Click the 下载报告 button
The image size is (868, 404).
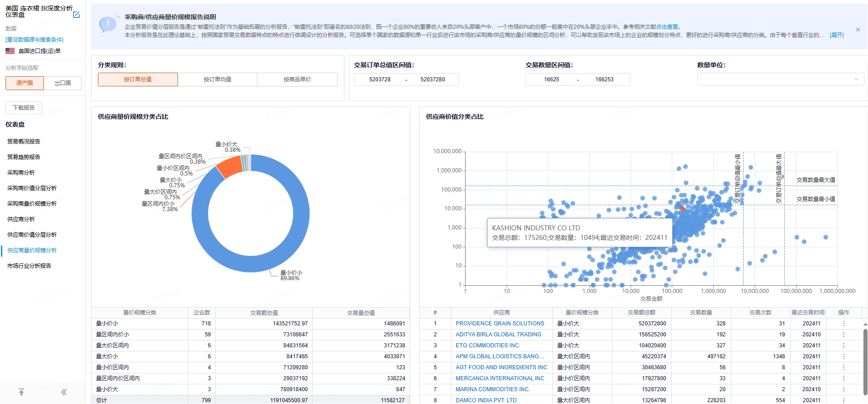point(24,108)
